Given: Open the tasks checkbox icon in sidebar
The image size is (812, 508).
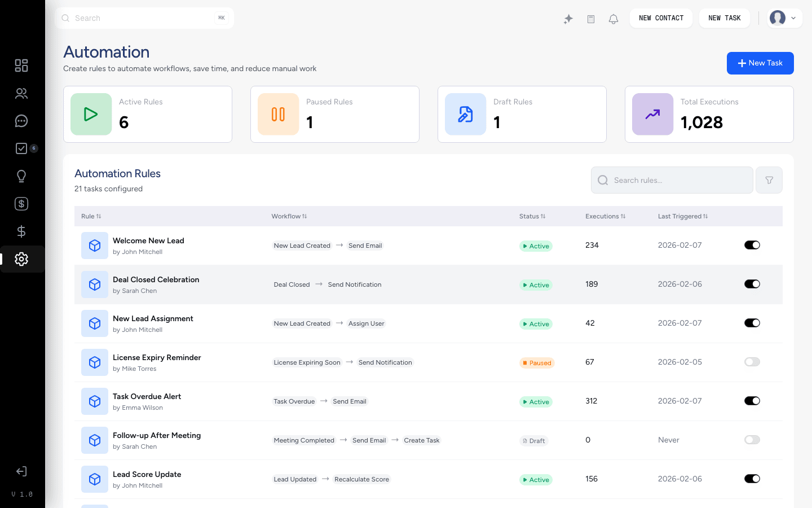Looking at the screenshot, I should 21,148.
